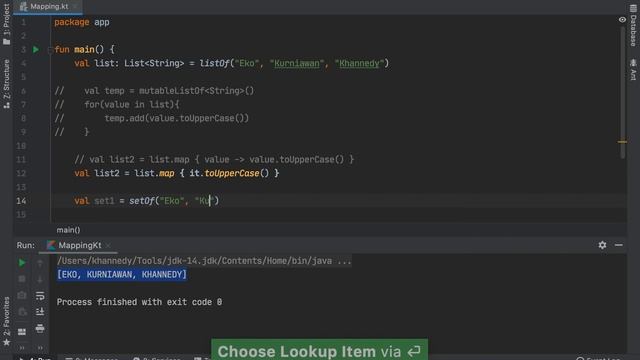
Task: Click the restore-layout icon in the Run panel
Action: coord(22,332)
